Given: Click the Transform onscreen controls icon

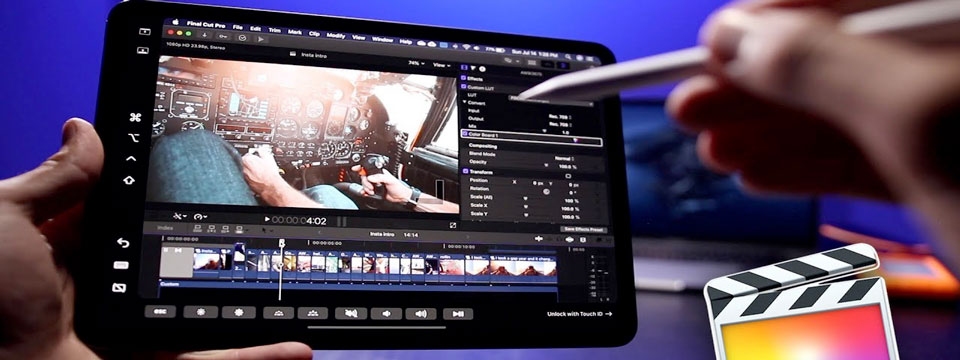Looking at the screenshot, I should point(569,176).
